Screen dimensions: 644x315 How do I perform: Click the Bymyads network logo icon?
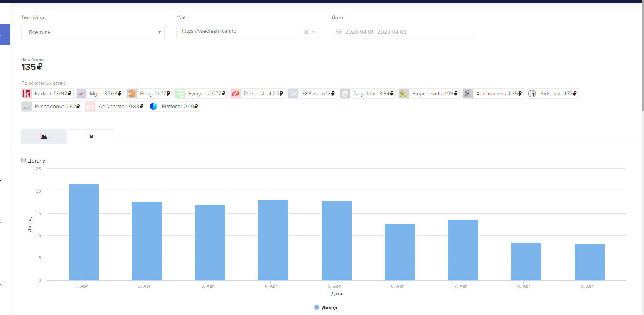pos(180,94)
